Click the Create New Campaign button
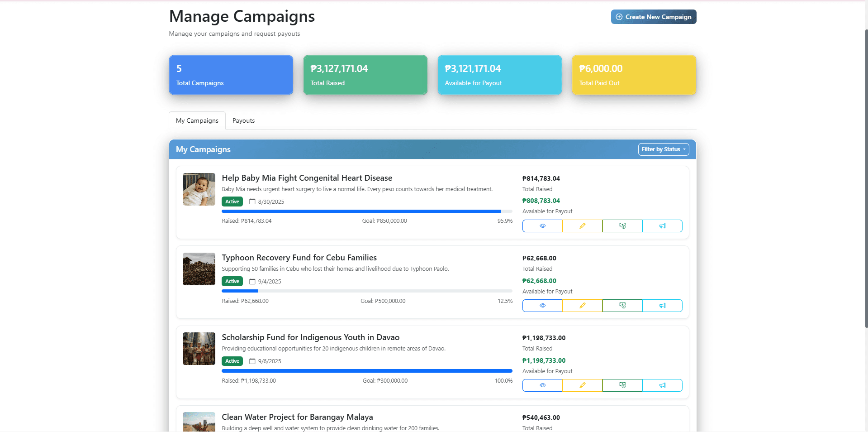The height and width of the screenshot is (432, 868). tap(654, 17)
